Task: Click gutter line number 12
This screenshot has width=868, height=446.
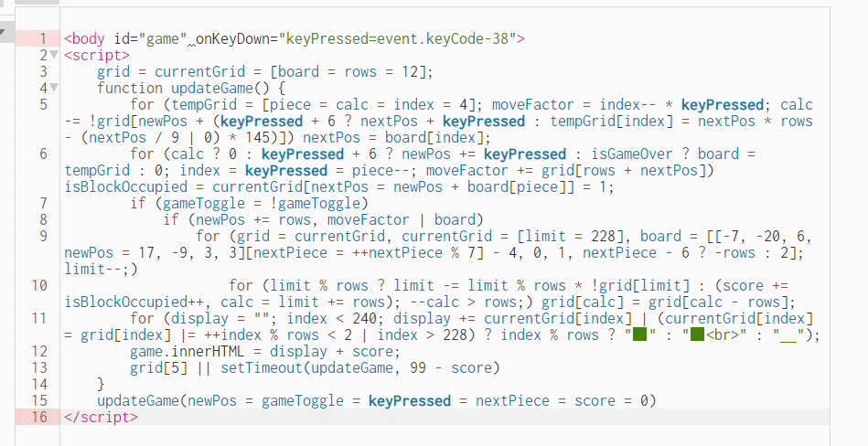Action: (39, 351)
